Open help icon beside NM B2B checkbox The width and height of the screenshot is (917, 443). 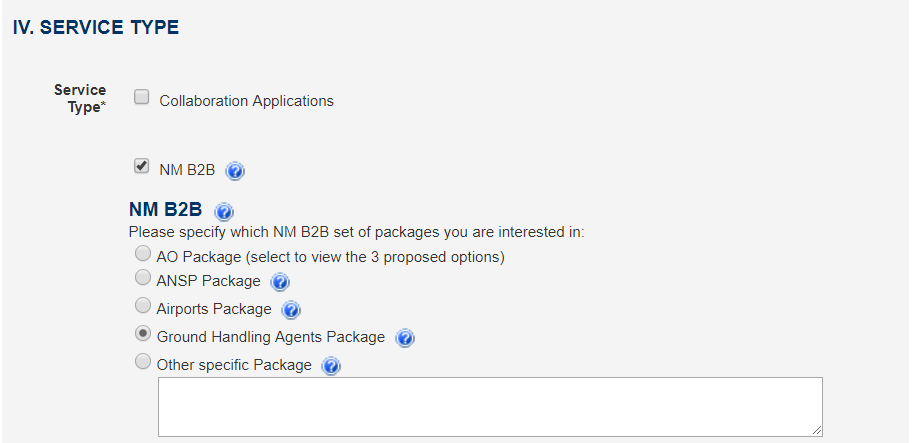[235, 171]
